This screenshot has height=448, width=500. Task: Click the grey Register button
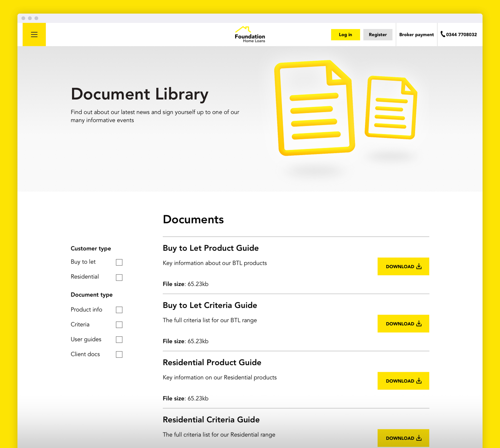[378, 35]
